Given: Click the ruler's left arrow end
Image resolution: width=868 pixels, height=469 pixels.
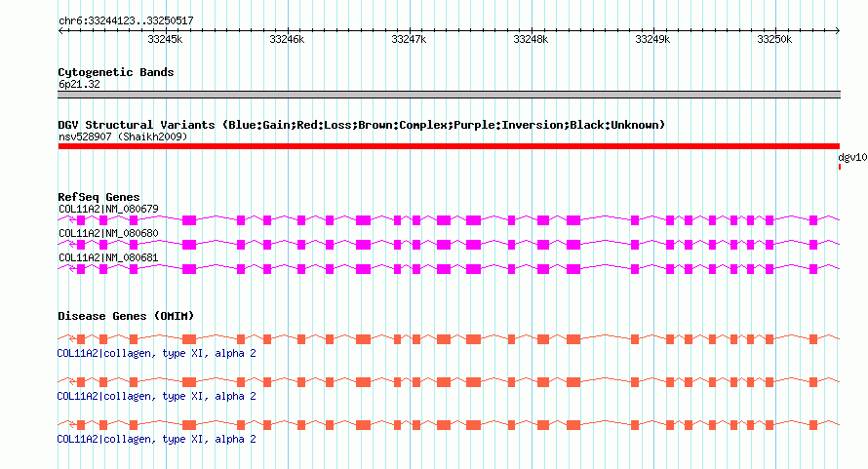Looking at the screenshot, I should pyautogui.click(x=60, y=30).
